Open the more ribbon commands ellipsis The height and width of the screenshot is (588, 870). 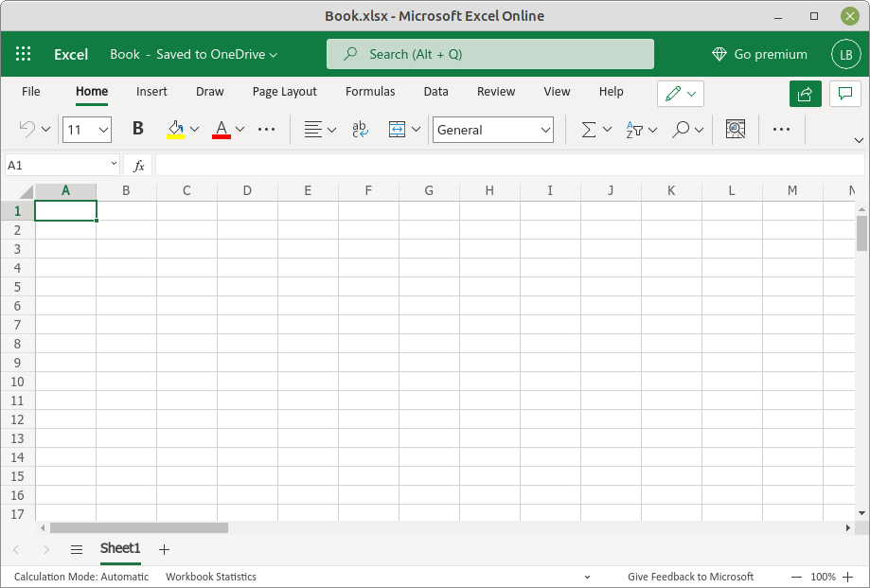(x=781, y=130)
